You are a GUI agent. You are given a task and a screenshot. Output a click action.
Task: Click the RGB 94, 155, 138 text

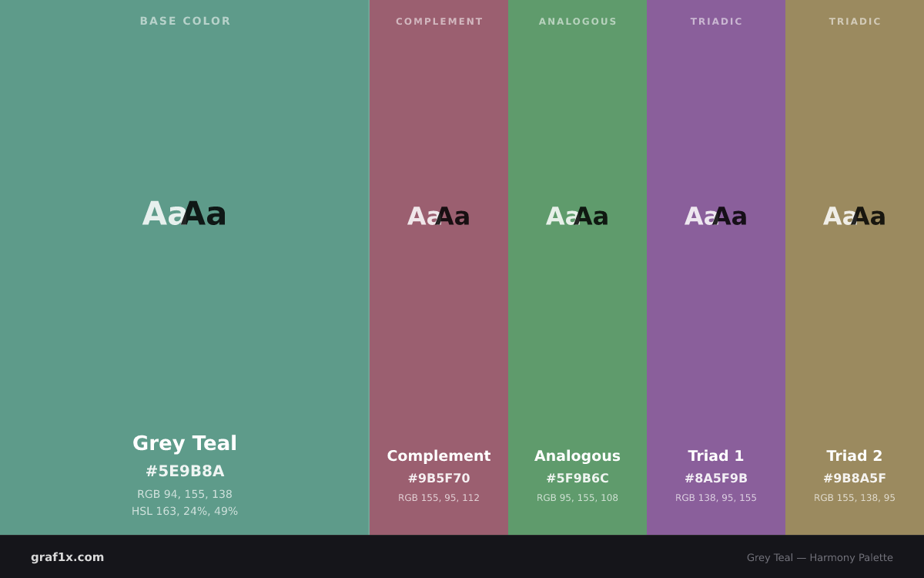[185, 494]
